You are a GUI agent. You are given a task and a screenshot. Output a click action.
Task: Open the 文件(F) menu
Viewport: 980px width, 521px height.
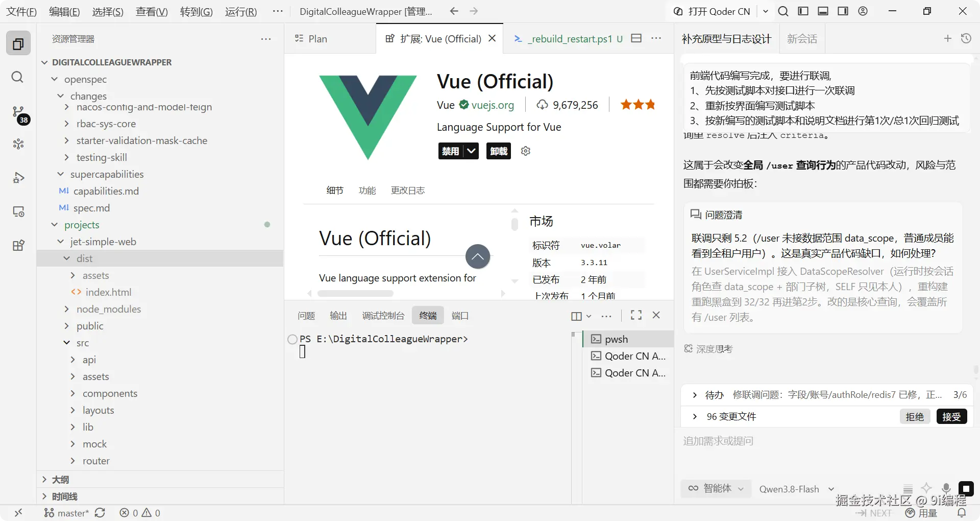[x=21, y=11]
